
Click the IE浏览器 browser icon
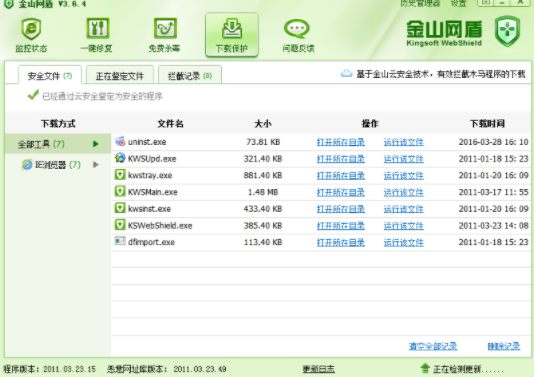tap(27, 165)
